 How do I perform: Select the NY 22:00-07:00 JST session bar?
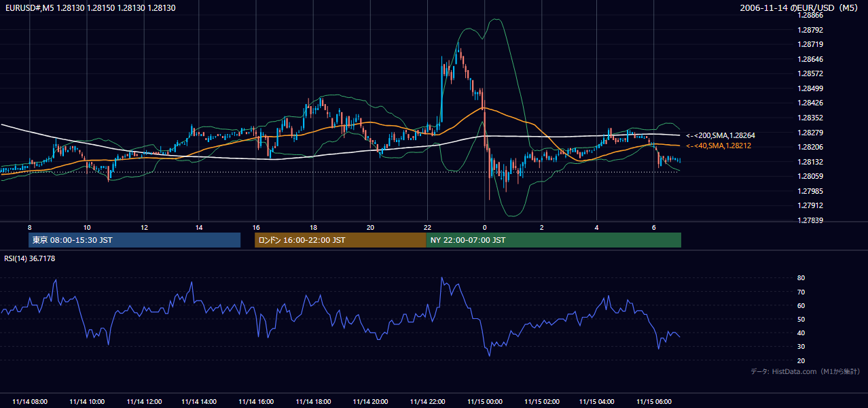click(x=554, y=240)
